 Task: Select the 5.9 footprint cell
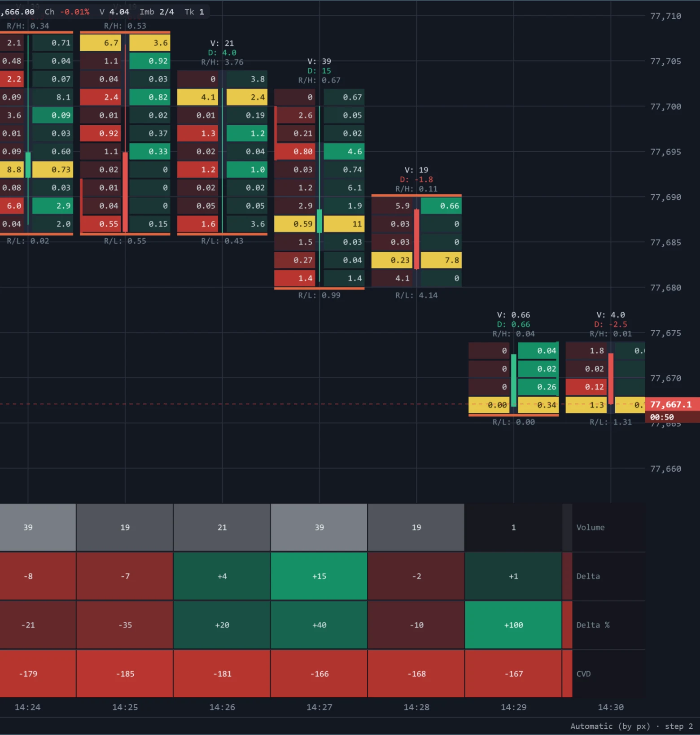pyautogui.click(x=392, y=206)
